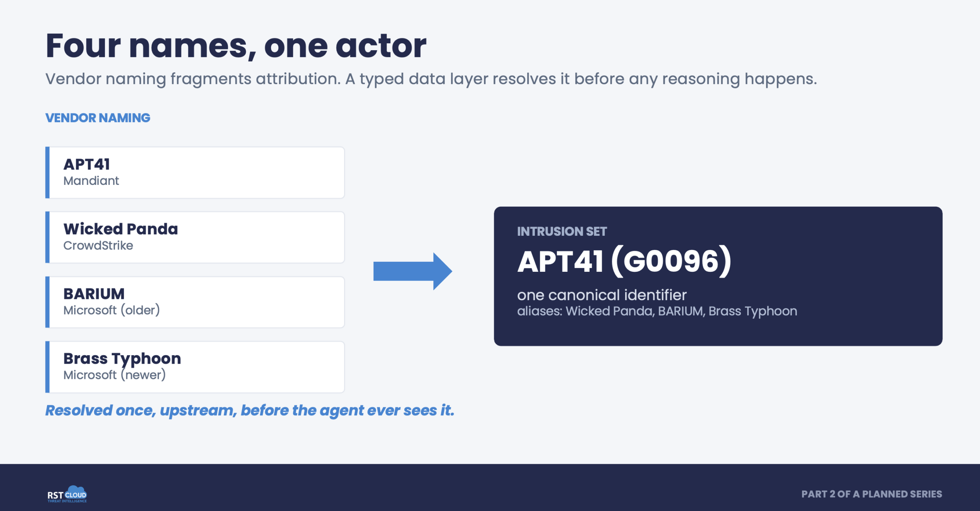
Task: Click Part 2 of a planned series
Action: (x=872, y=494)
